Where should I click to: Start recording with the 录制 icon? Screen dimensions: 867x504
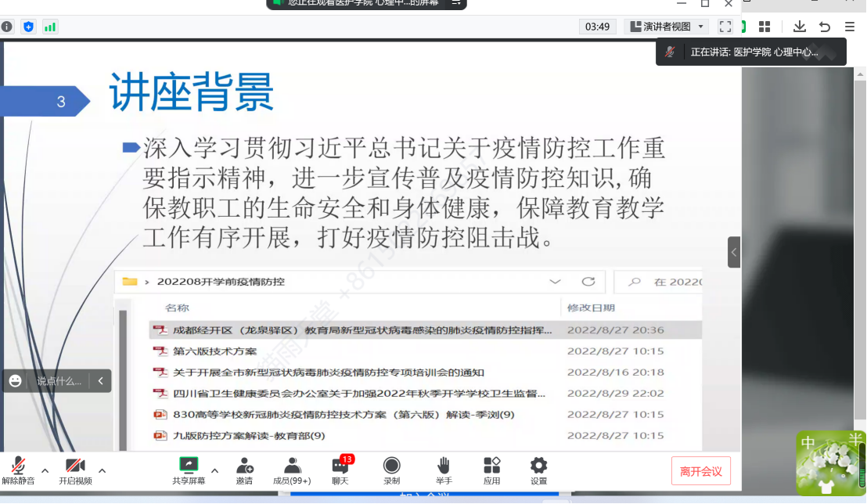pyautogui.click(x=391, y=470)
